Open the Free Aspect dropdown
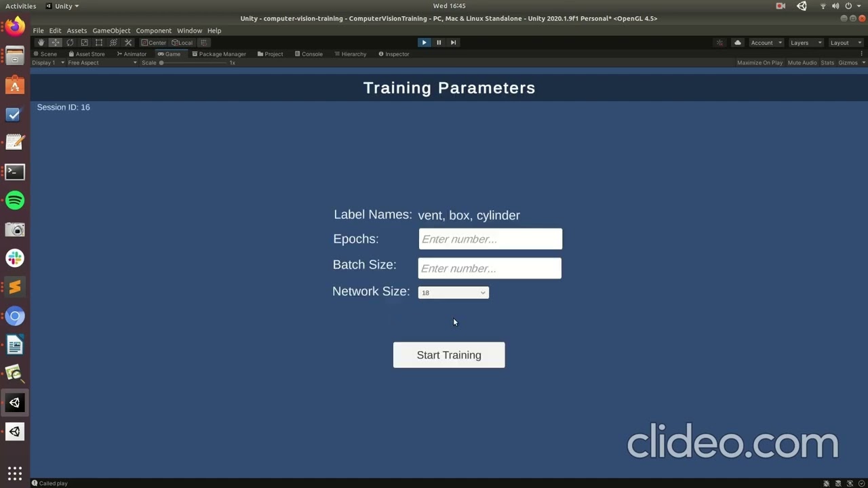 pyautogui.click(x=102, y=63)
